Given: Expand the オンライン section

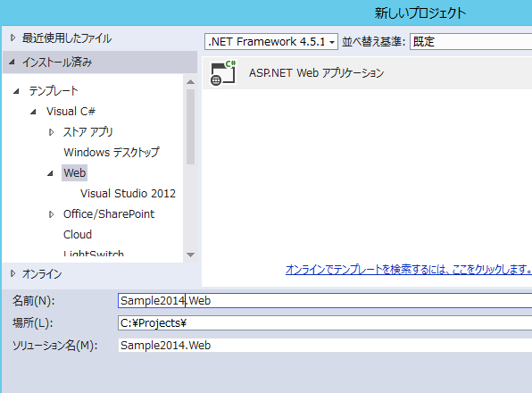Looking at the screenshot, I should pyautogui.click(x=12, y=273).
